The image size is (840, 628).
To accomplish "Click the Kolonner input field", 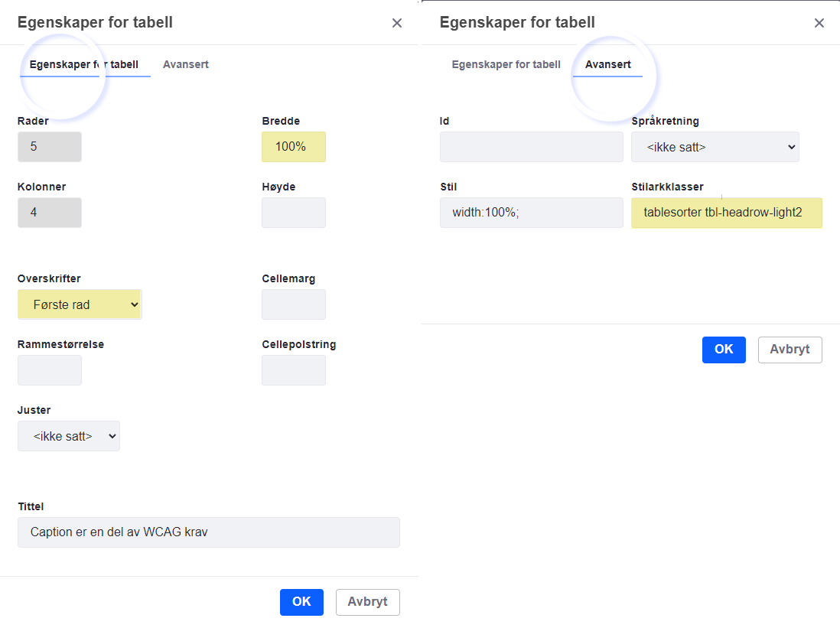I will pyautogui.click(x=50, y=213).
